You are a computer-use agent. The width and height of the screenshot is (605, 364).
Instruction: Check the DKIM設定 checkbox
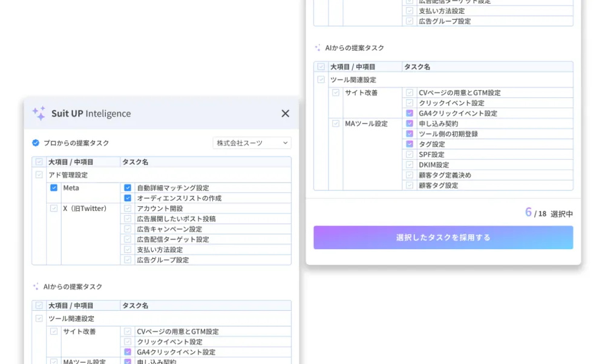(x=408, y=164)
